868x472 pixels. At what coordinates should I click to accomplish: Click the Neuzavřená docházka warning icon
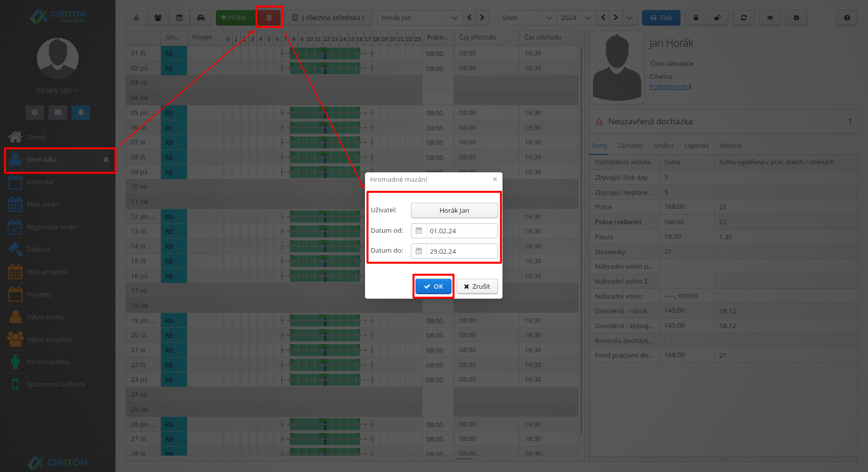(x=599, y=121)
